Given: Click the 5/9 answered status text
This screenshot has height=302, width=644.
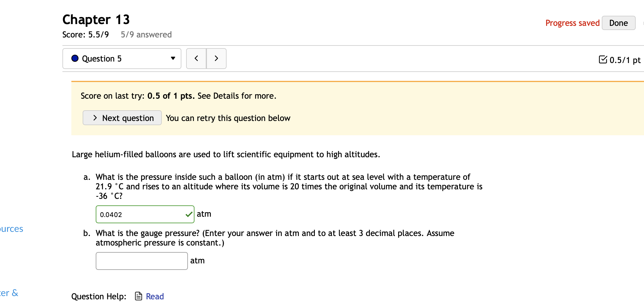Looking at the screenshot, I should (x=146, y=34).
